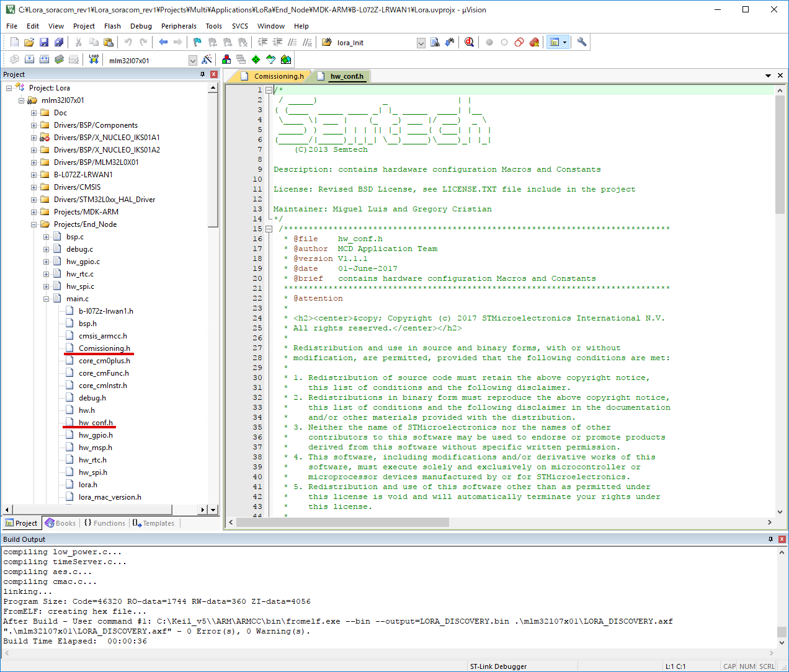Click the editor horizontal scrollbar thumb
Viewport: 789px width, 672px height.
point(342,522)
